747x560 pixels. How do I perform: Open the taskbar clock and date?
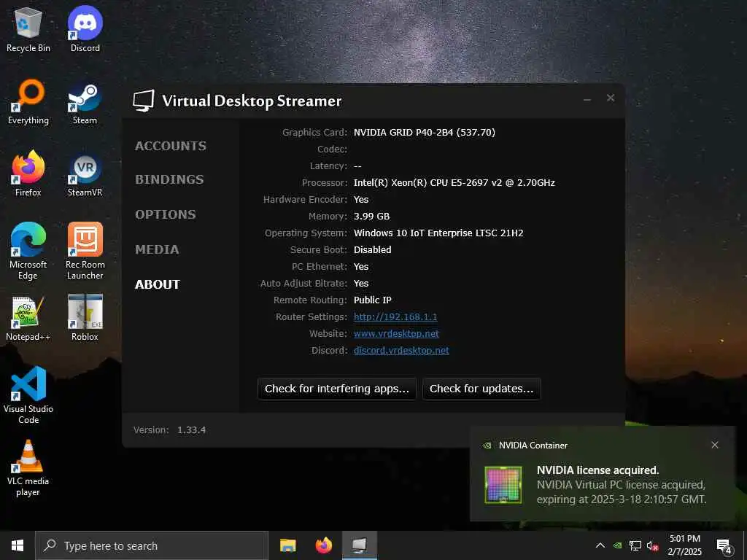(684, 545)
